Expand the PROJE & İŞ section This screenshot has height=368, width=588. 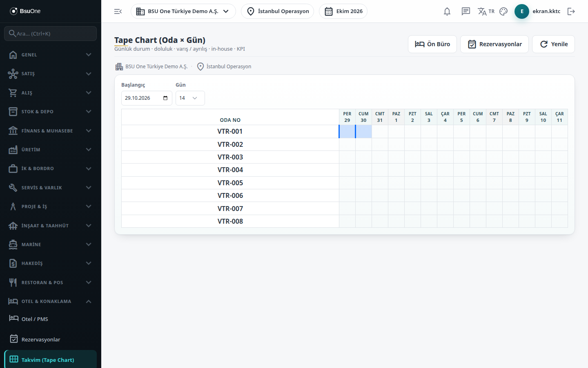(50, 206)
